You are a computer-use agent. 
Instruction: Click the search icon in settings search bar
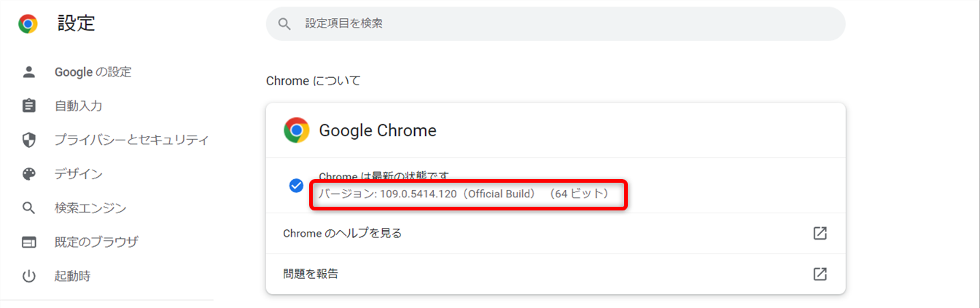click(284, 24)
